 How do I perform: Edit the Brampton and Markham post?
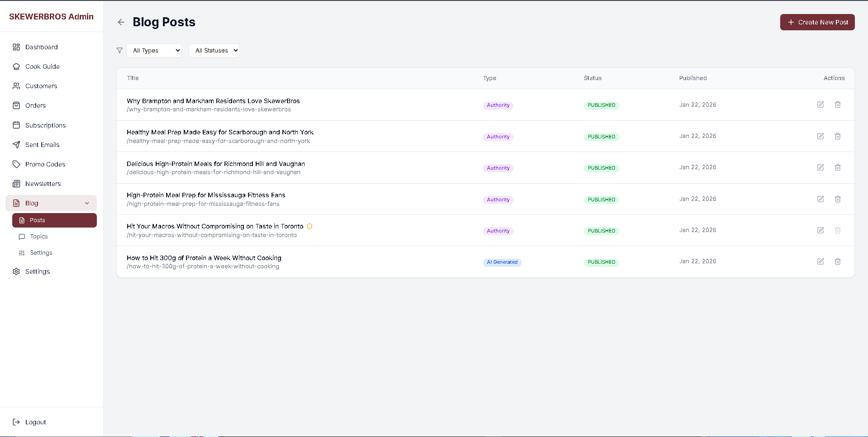tap(820, 104)
